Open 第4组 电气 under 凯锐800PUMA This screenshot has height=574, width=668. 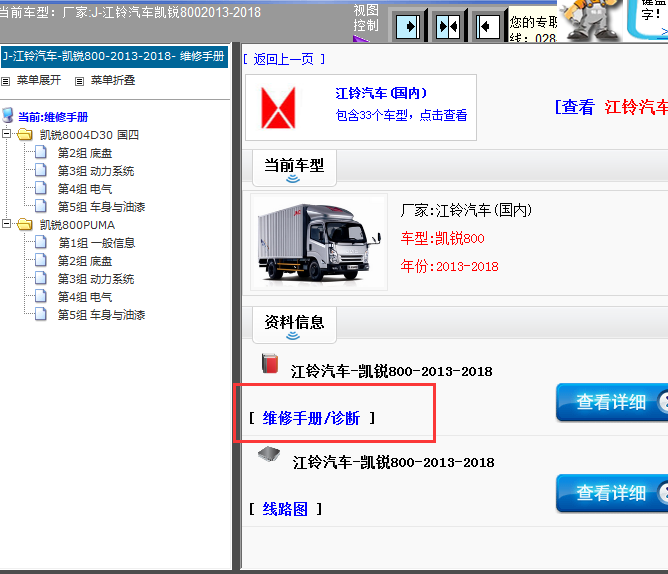(x=85, y=297)
